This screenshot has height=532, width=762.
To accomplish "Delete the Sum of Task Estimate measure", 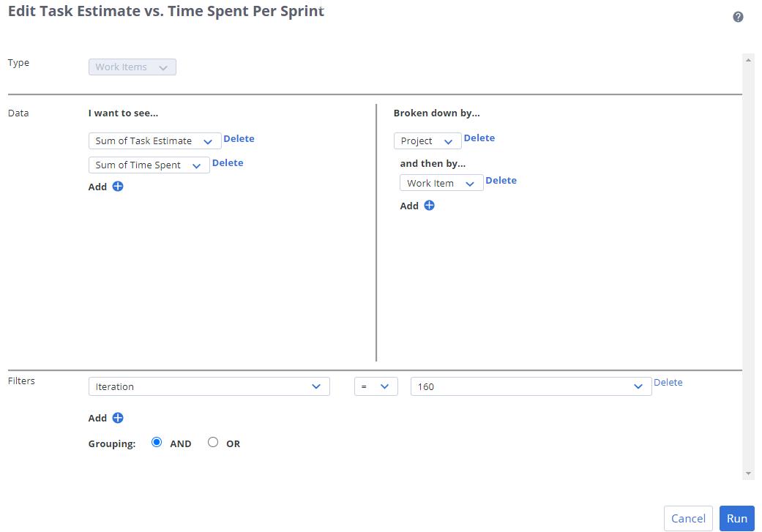I will [x=239, y=138].
